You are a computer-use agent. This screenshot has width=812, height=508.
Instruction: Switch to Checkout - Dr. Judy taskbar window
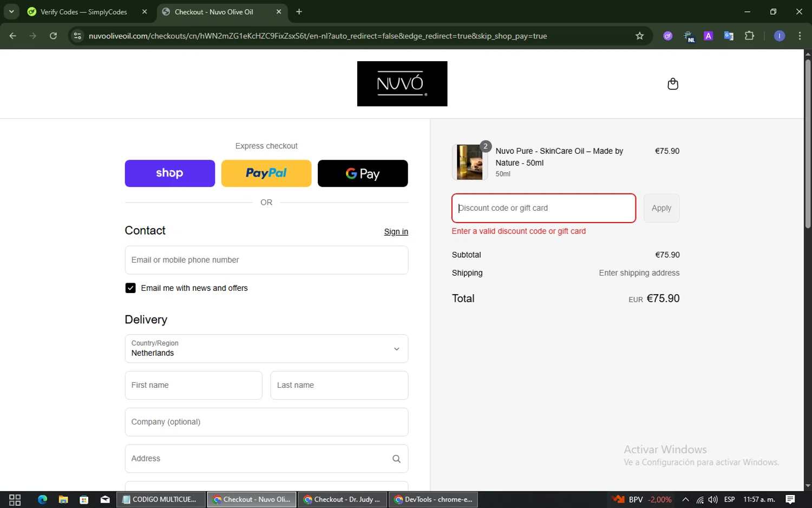pyautogui.click(x=342, y=499)
